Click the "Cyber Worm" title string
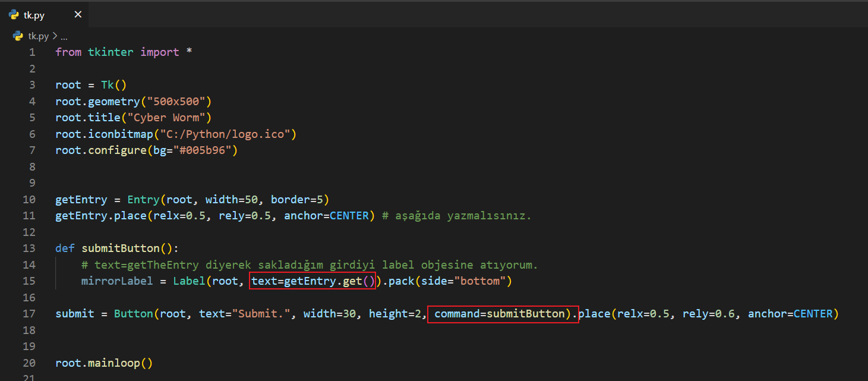 click(169, 118)
